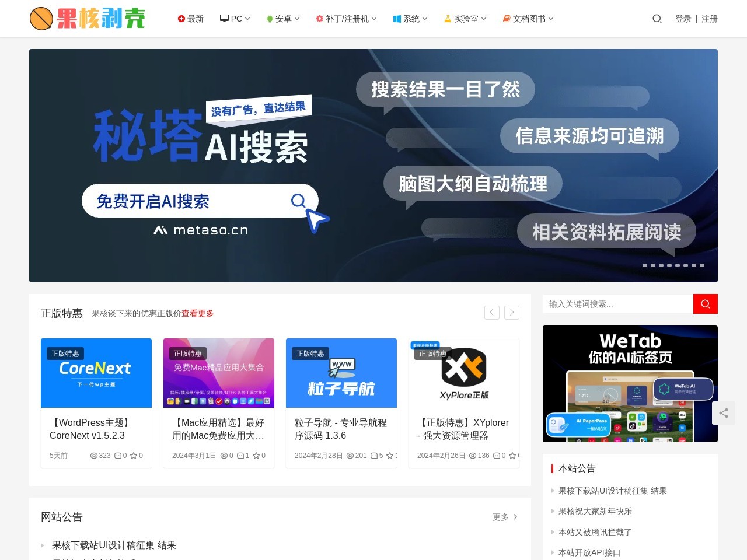The image size is (747, 560).
Task: Select the first banner carousel dot
Action: pos(645,265)
